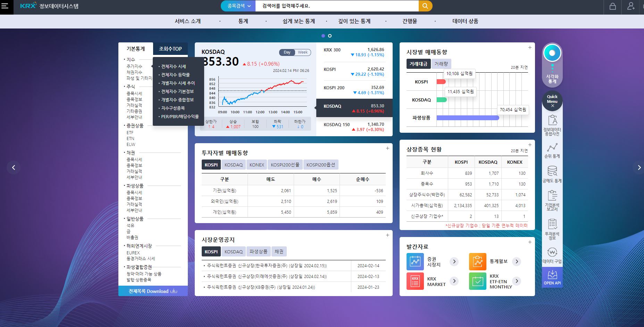The image size is (644, 327).
Task: Select 거래대금 toggle in market trends
Action: 418,64
